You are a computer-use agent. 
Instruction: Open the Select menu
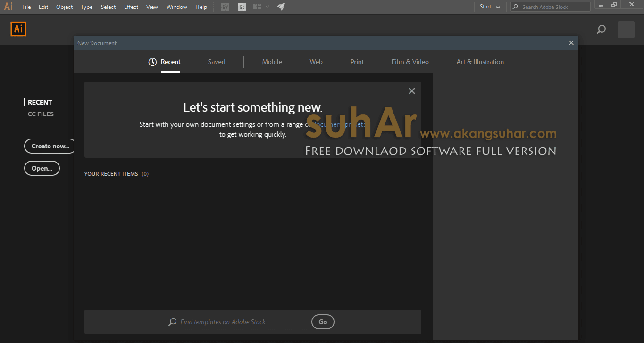click(109, 7)
